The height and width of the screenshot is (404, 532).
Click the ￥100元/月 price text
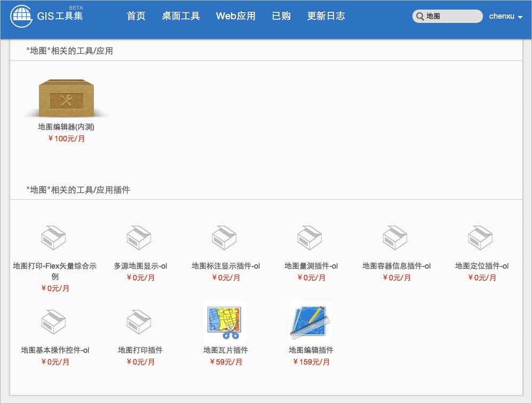[66, 139]
